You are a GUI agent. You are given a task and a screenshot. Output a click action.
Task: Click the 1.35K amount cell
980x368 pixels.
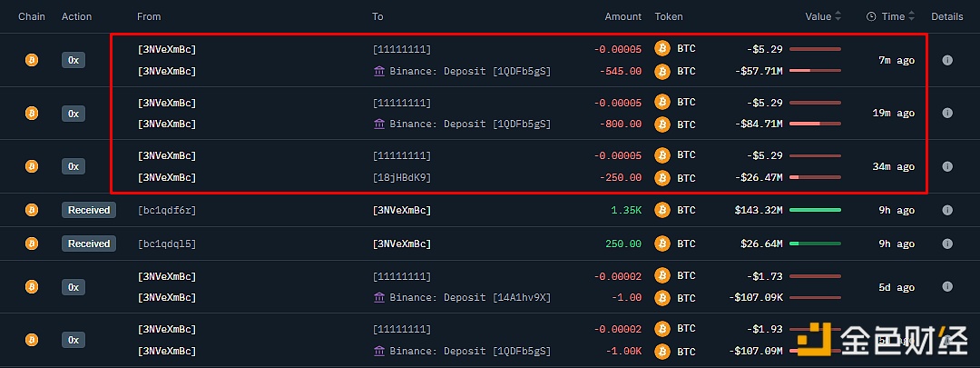[627, 210]
